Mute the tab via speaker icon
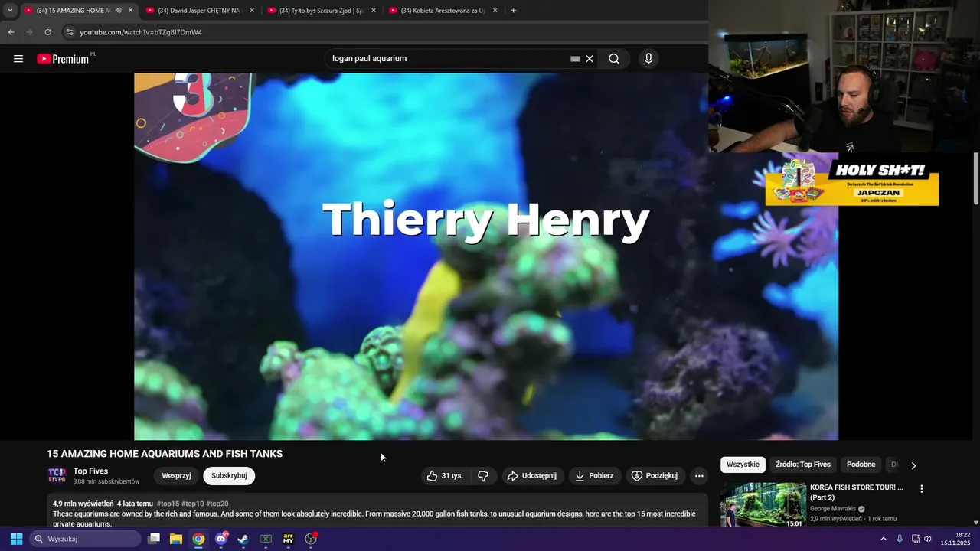The image size is (980, 551). (x=118, y=11)
